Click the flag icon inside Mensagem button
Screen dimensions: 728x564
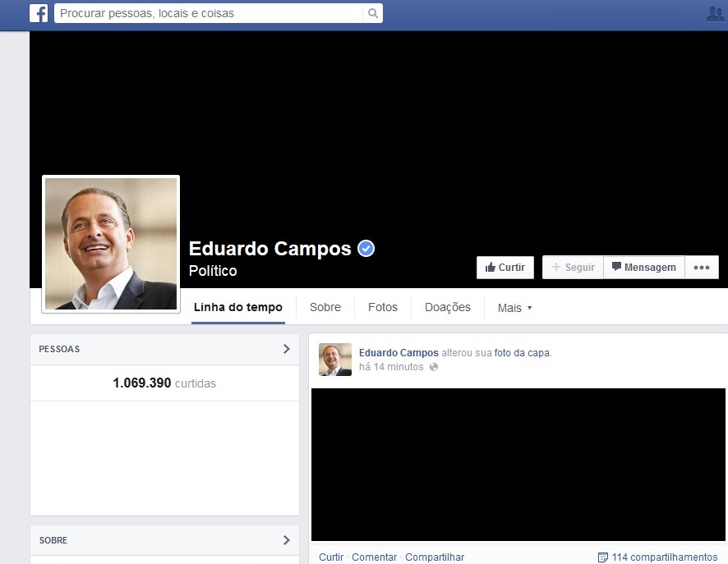(616, 266)
